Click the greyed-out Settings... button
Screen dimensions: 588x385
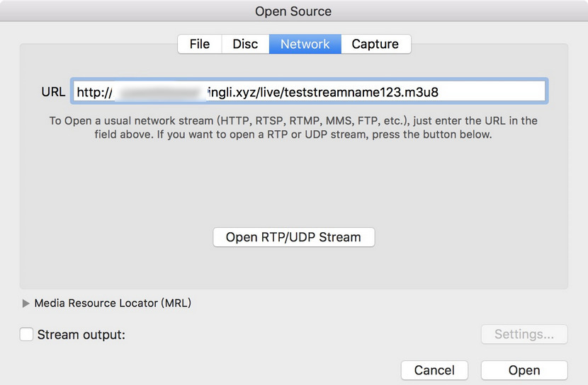[x=524, y=334]
